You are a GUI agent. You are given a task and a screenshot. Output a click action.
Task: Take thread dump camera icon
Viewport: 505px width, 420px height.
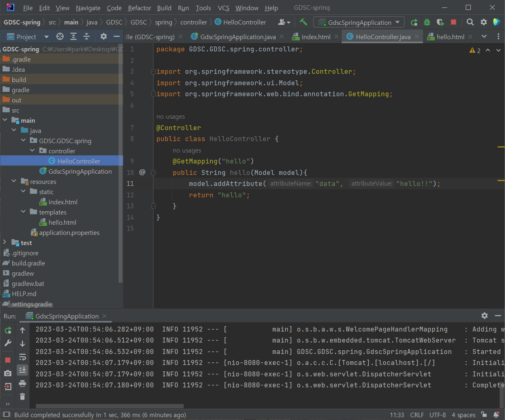pyautogui.click(x=8, y=373)
